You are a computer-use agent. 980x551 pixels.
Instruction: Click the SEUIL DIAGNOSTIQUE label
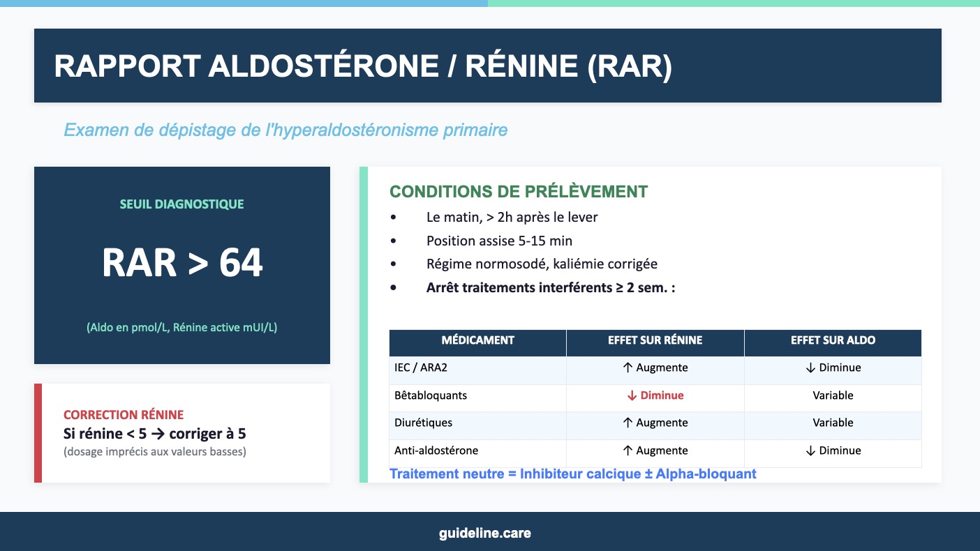click(181, 204)
